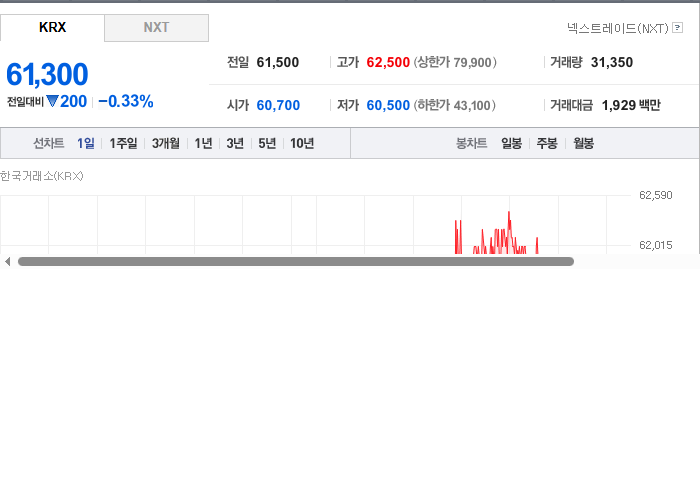
Task: Open the 넥스트레이드(NXT) help question icon
Action: coord(677,28)
